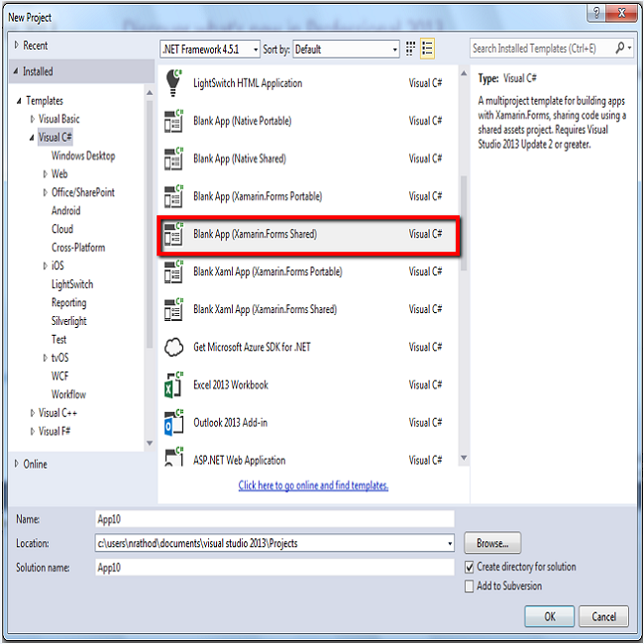
Task: Select the Cloud category
Action: point(62,229)
